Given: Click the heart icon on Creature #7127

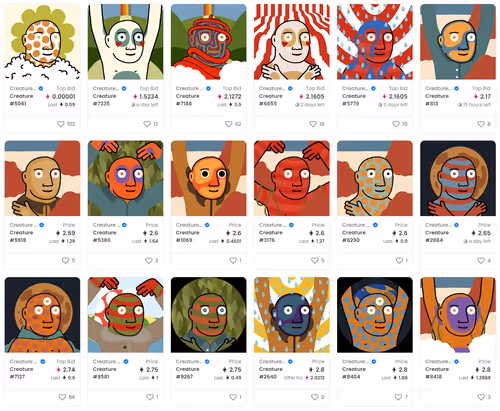Looking at the screenshot, I should click(x=62, y=397).
